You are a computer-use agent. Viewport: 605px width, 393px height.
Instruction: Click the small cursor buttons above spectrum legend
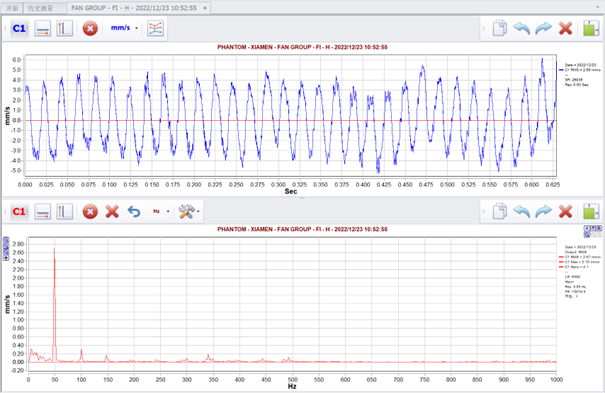tap(592, 231)
